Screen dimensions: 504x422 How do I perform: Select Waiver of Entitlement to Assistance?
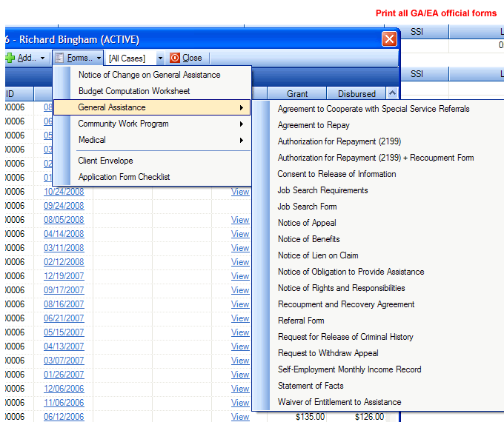[x=339, y=402]
